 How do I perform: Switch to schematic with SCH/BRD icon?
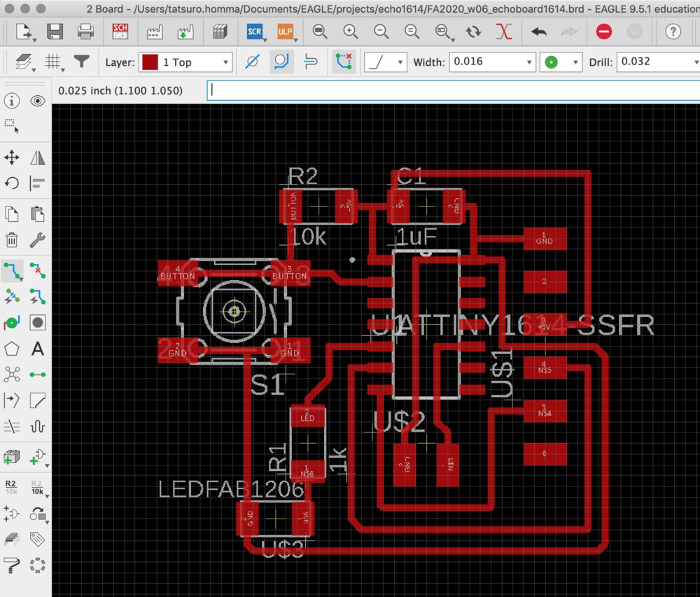coord(120,31)
